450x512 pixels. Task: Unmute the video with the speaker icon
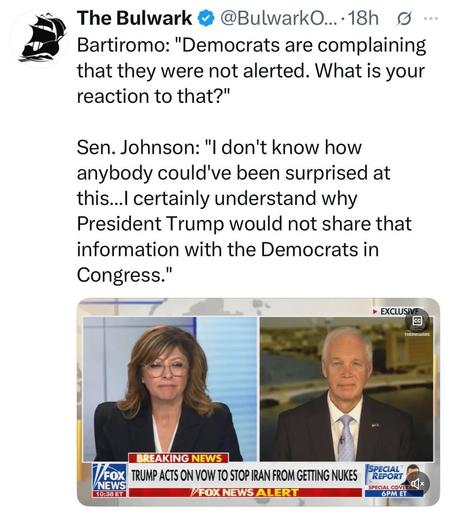click(x=417, y=483)
